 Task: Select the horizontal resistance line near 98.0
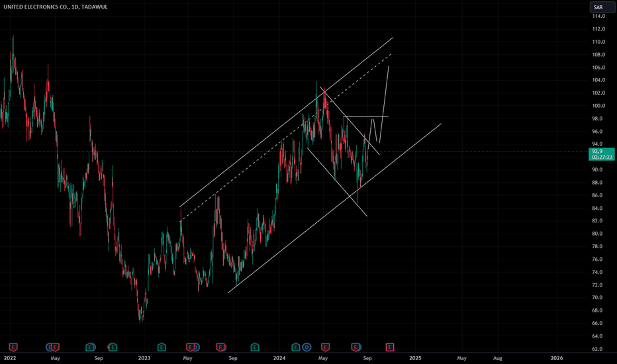[x=366, y=116]
